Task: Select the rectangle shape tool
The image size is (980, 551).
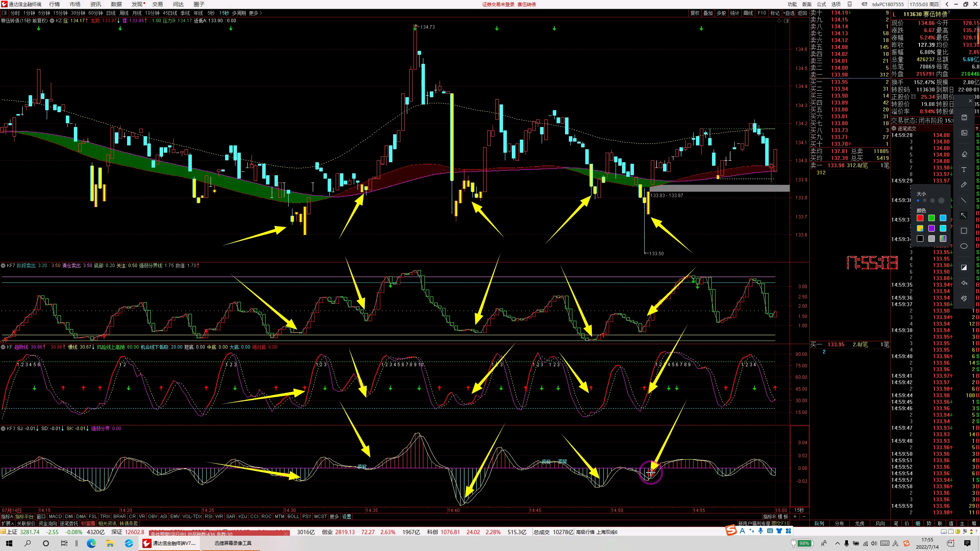Action: [964, 231]
